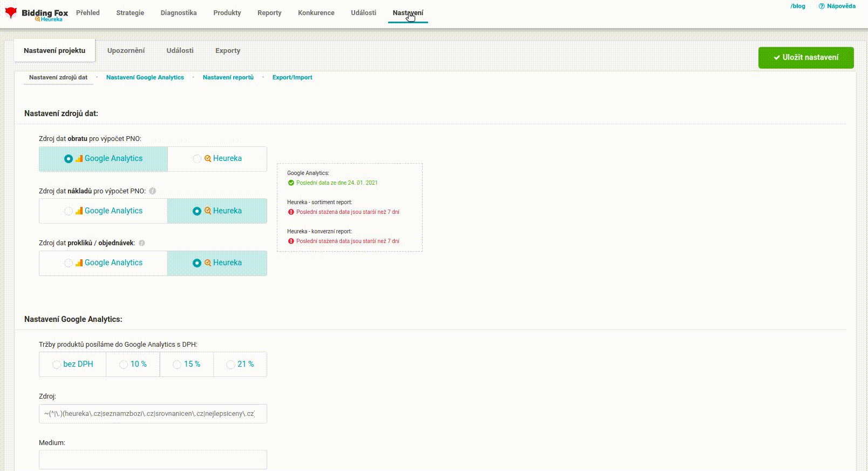Click 'Heureka - sortiment report:' label
868x471 pixels.
[320, 203]
